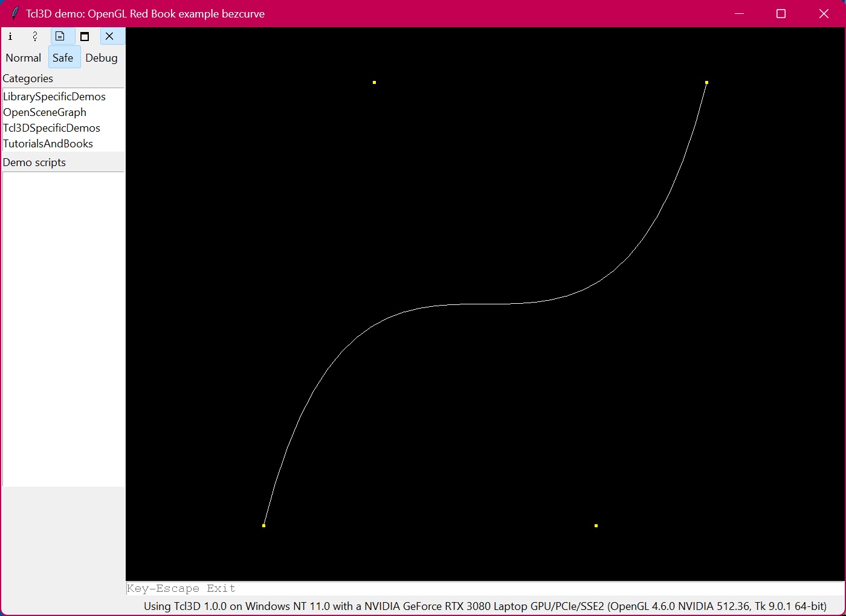Choose OpenSceneGraph category
The image size is (846, 616).
pyautogui.click(x=63, y=112)
